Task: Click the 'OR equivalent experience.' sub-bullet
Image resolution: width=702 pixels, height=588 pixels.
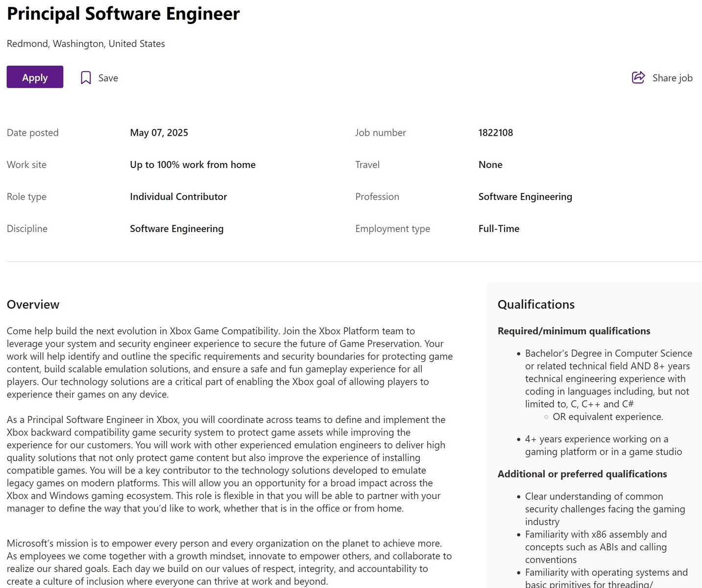Action: click(608, 416)
